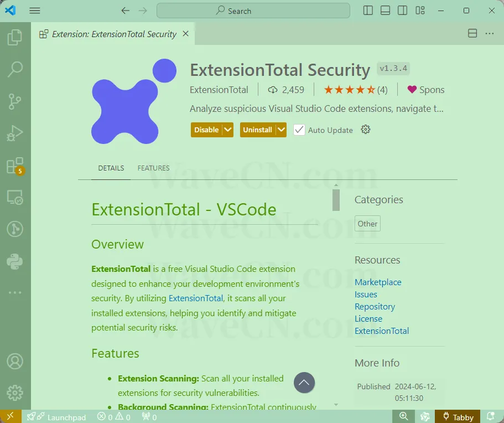Image resolution: width=504 pixels, height=423 pixels.
Task: Follow the ExtensionTotal link in overview paragraph
Action: 196,298
